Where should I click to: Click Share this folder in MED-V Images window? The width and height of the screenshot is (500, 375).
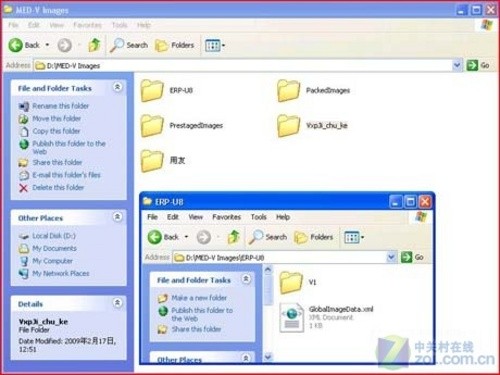pyautogui.click(x=50, y=162)
